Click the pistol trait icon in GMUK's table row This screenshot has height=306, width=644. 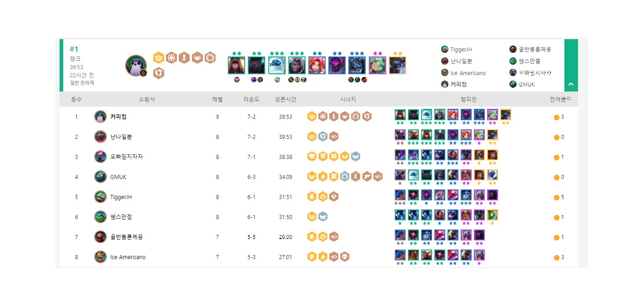(367, 177)
